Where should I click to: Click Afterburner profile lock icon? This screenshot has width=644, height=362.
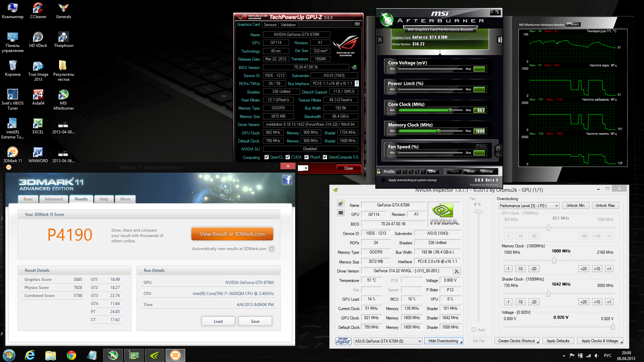(x=379, y=171)
